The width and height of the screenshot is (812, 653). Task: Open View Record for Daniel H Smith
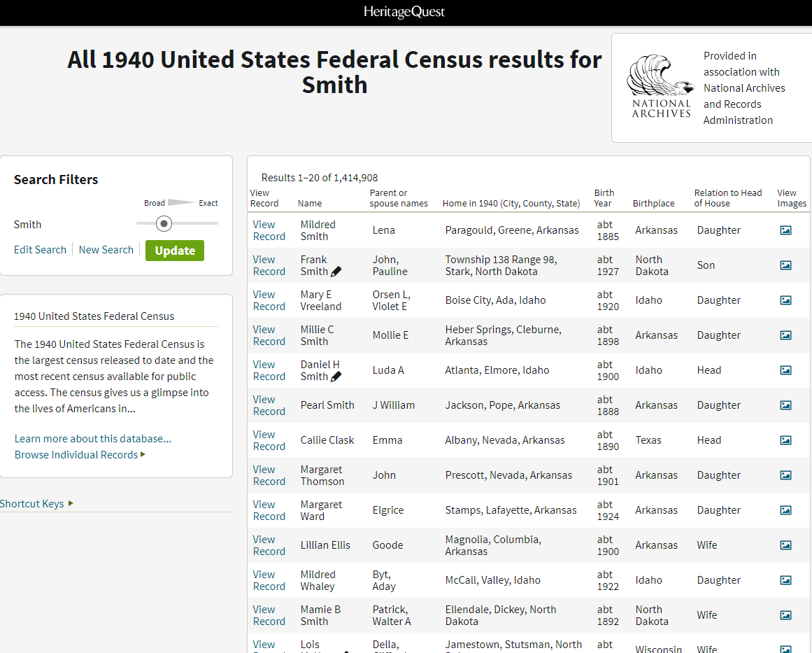[x=269, y=370]
